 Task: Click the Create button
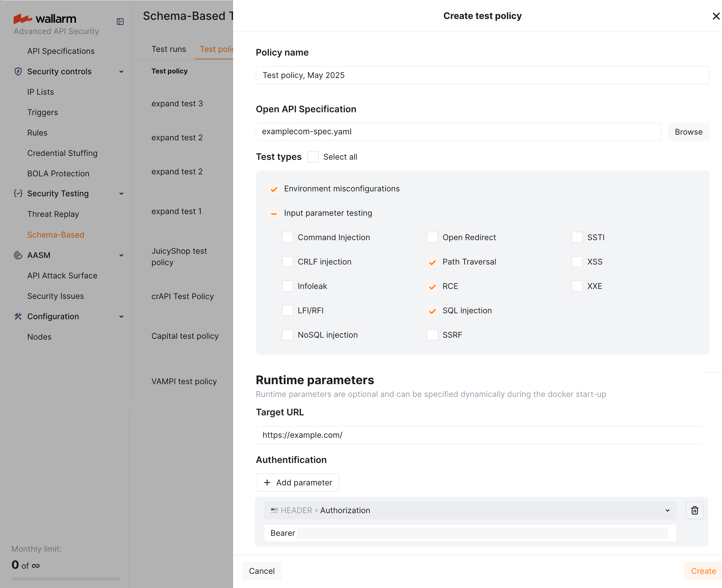point(703,571)
